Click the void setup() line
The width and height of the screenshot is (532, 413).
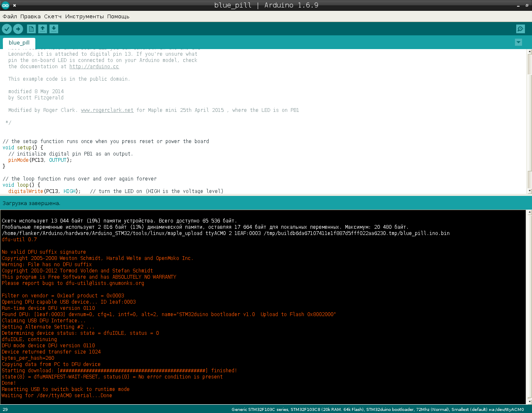pyautogui.click(x=23, y=148)
